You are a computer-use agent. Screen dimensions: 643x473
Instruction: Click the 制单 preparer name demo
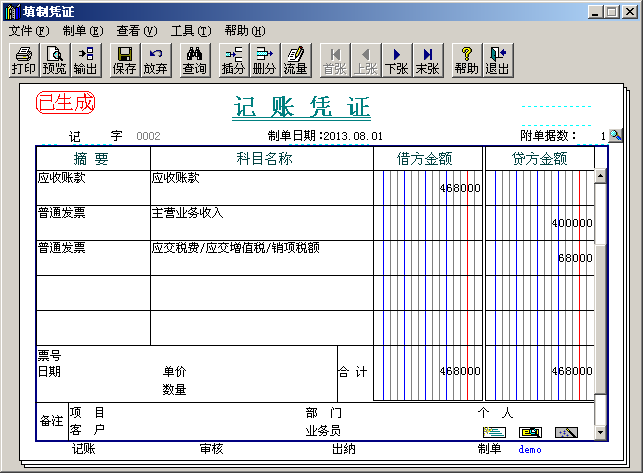tap(530, 450)
